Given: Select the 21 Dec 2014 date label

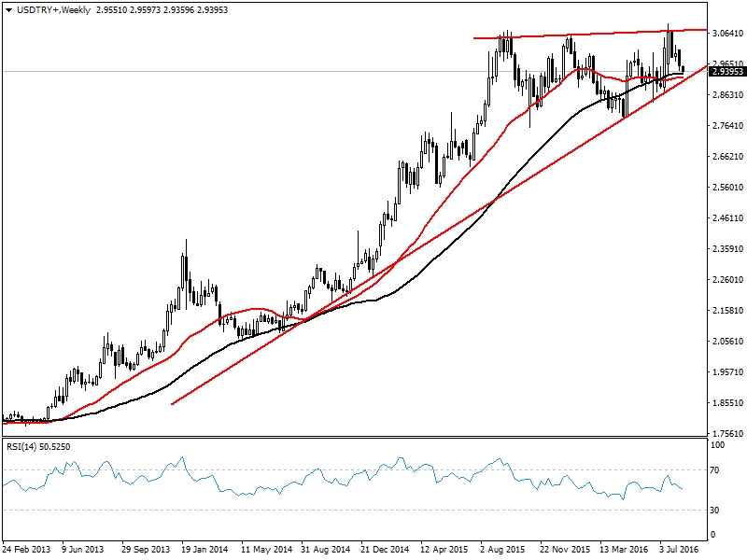Looking at the screenshot, I should 385,549.
